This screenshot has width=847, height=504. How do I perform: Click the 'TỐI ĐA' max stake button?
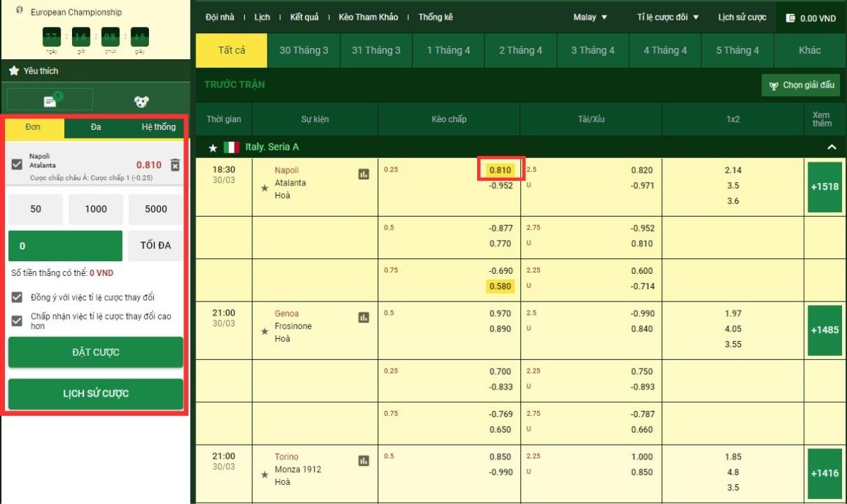(156, 246)
